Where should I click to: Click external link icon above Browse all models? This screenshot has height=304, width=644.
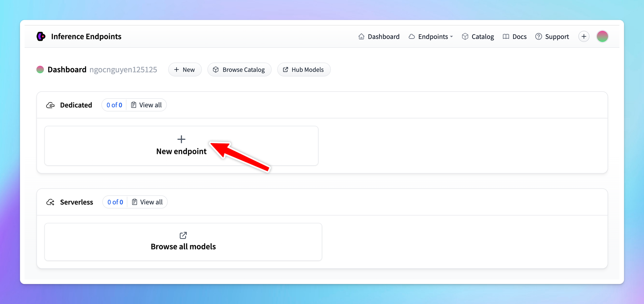pyautogui.click(x=183, y=235)
